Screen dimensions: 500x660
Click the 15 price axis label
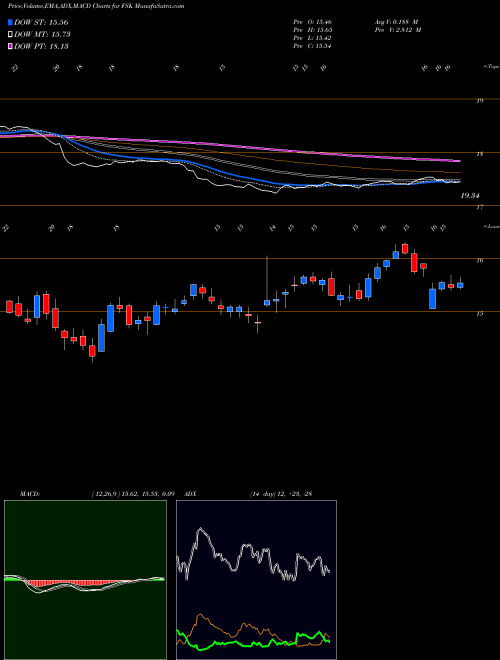click(x=479, y=314)
